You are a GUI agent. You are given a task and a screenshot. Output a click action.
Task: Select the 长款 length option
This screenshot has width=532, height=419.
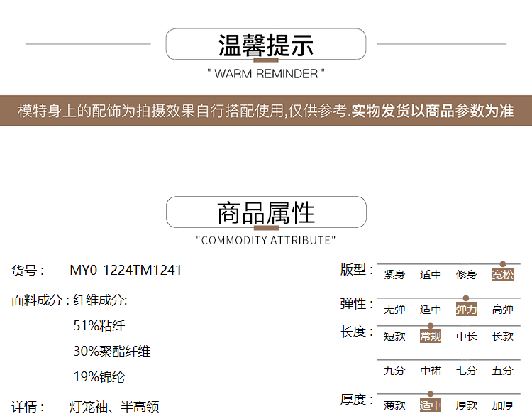coord(503,337)
